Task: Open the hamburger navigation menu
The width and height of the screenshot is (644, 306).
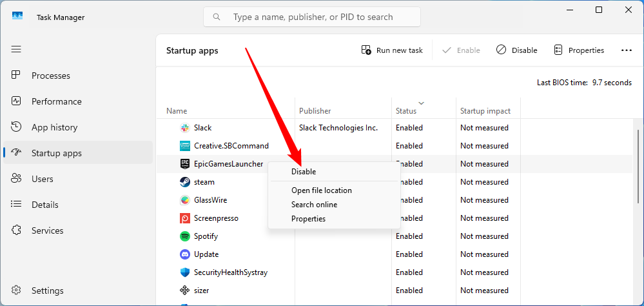Action: click(x=16, y=49)
